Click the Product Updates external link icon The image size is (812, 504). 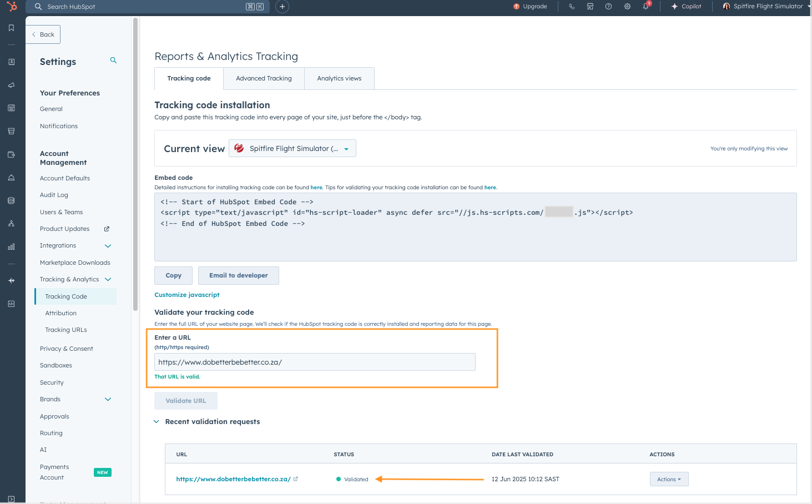tap(107, 229)
